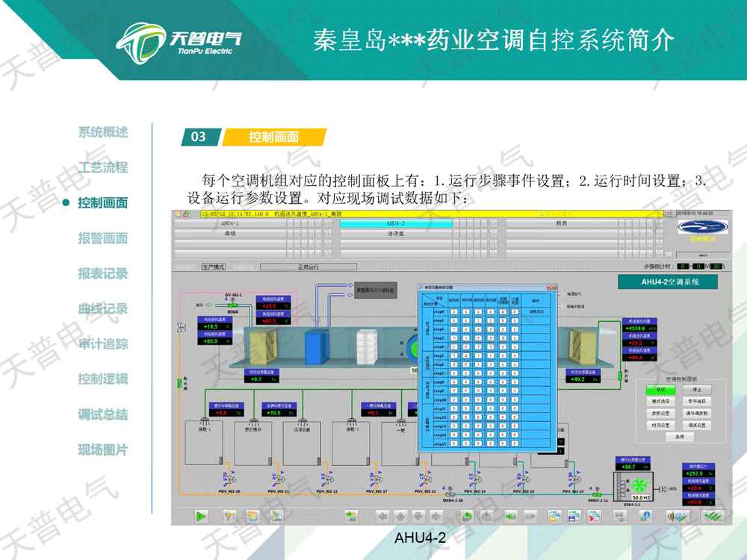Click the 时间设置 button on control panel
Image resolution: width=747 pixels, height=560 pixels.
(660, 426)
